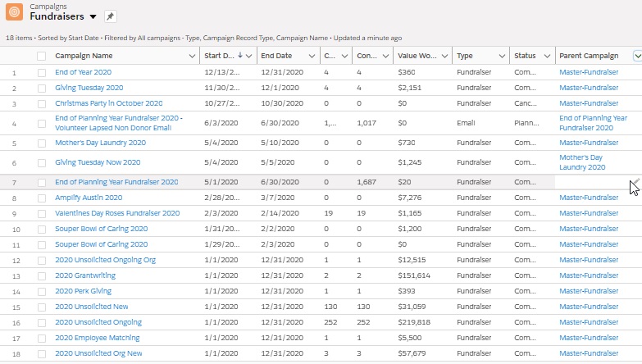This screenshot has height=364, width=642.
Task: Click the Parent Campaign column dropdown chevron
Action: [637, 56]
